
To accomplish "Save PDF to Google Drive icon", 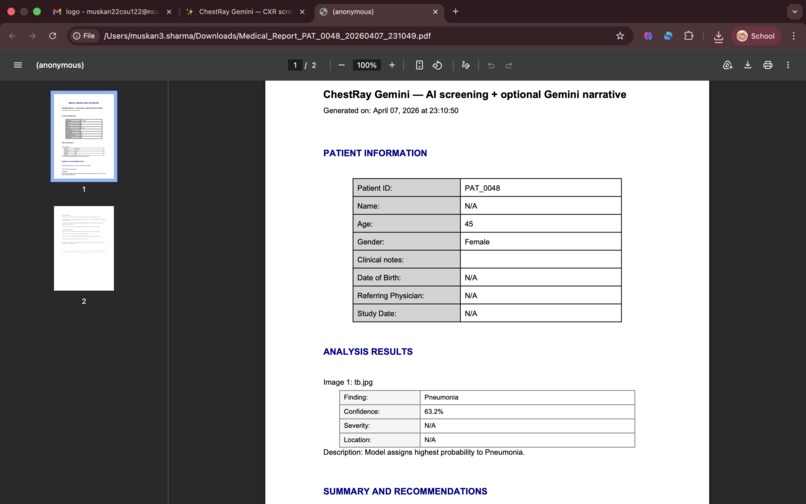I will [727, 65].
